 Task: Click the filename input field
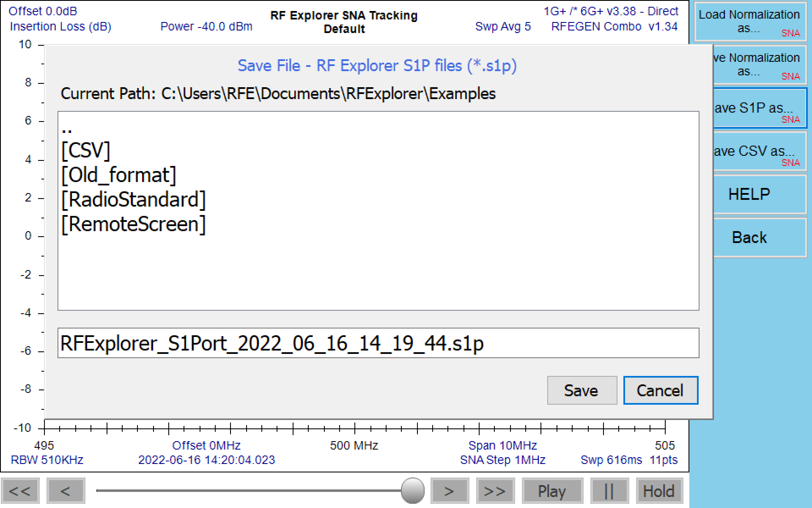(x=378, y=343)
